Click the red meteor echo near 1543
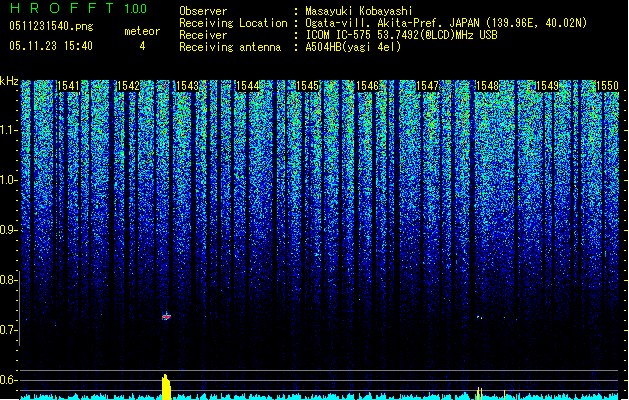629x400 pixels. point(166,317)
